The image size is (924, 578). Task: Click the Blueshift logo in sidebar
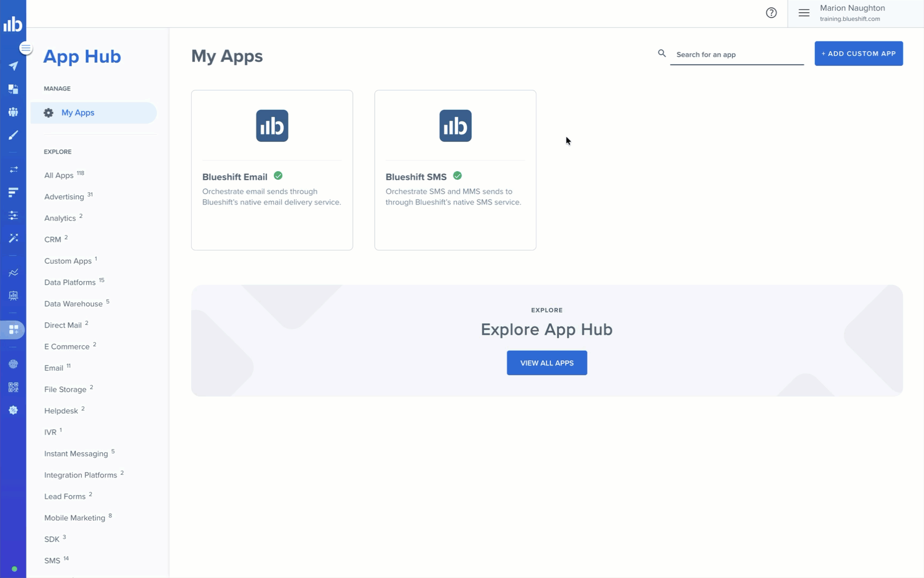coord(13,24)
